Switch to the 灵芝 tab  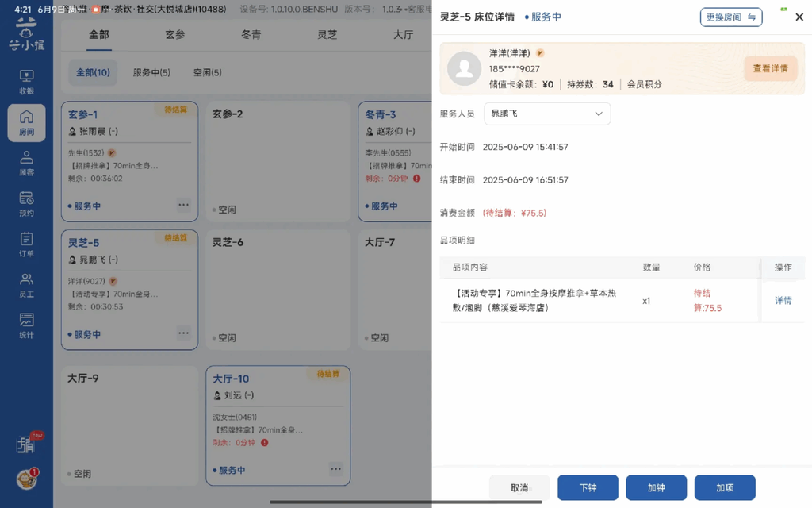pos(327,35)
